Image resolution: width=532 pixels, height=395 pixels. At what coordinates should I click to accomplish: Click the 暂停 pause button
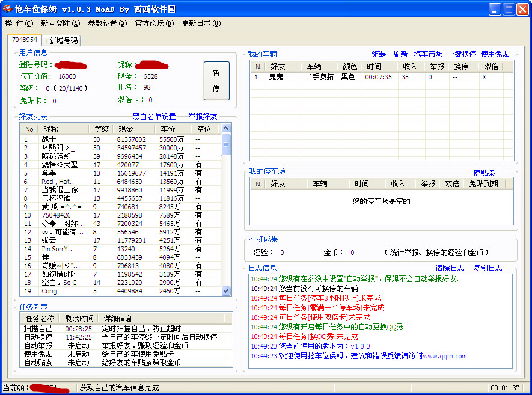tap(216, 81)
